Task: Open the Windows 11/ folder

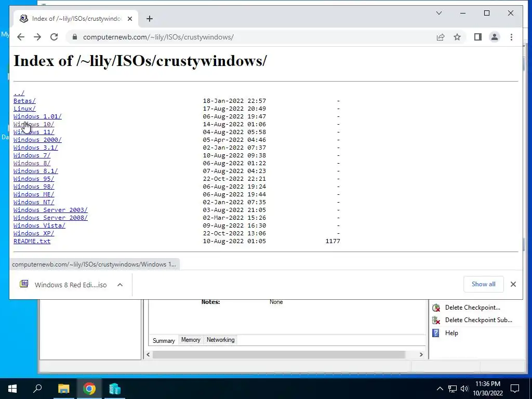Action: coord(34,132)
